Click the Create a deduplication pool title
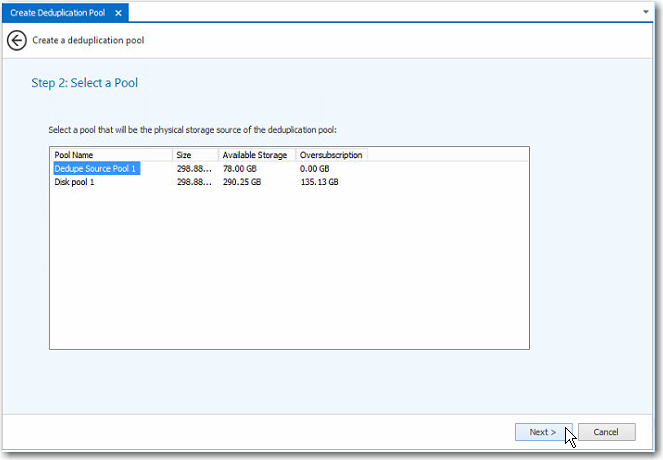The height and width of the screenshot is (460, 663). coord(88,41)
